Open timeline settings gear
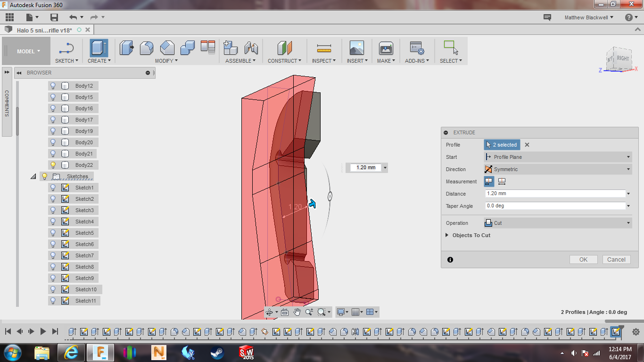This screenshot has width=644, height=362. [x=636, y=332]
